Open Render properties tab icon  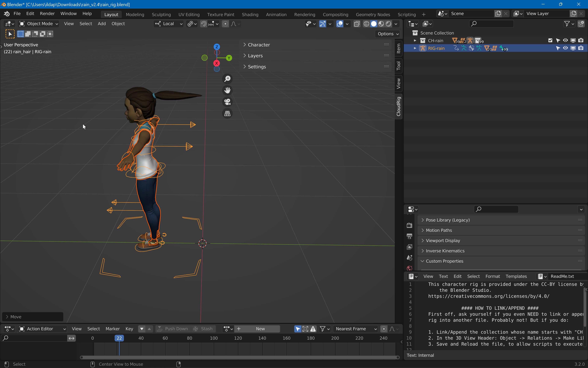tap(409, 225)
